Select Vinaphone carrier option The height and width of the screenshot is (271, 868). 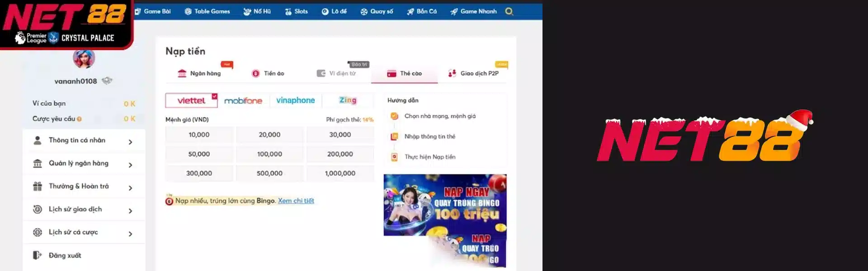pyautogui.click(x=296, y=100)
